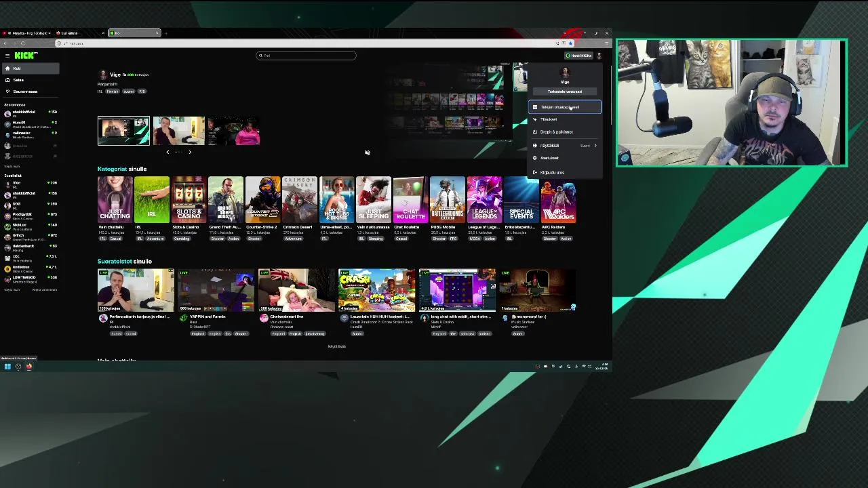Open Selaa browse in sidebar
The height and width of the screenshot is (488, 868).
[x=30, y=80]
